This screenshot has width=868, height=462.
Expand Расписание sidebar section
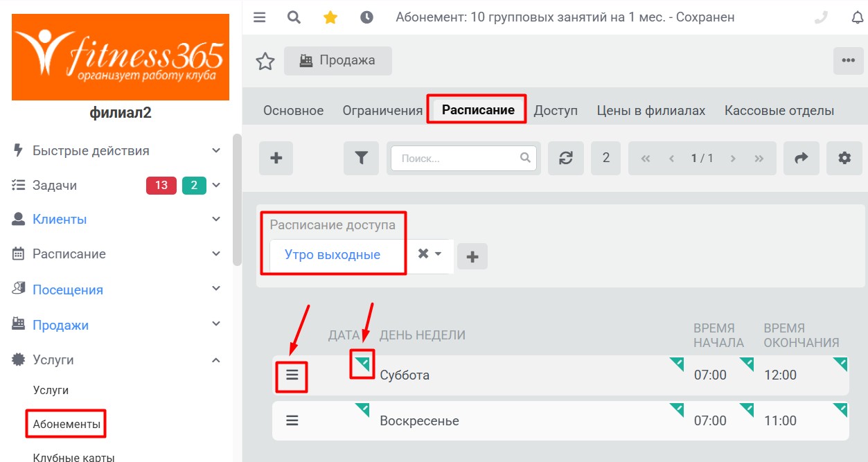pyautogui.click(x=216, y=254)
